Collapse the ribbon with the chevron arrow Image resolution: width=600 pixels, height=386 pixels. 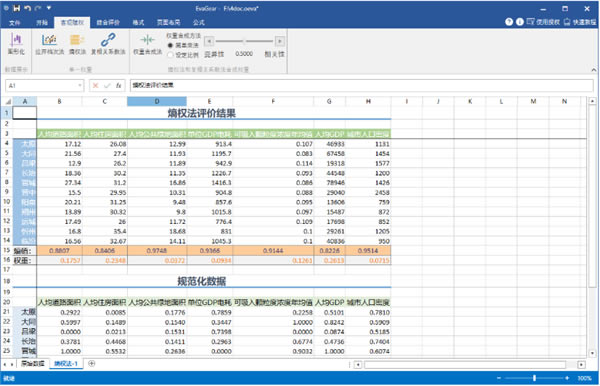(x=593, y=70)
